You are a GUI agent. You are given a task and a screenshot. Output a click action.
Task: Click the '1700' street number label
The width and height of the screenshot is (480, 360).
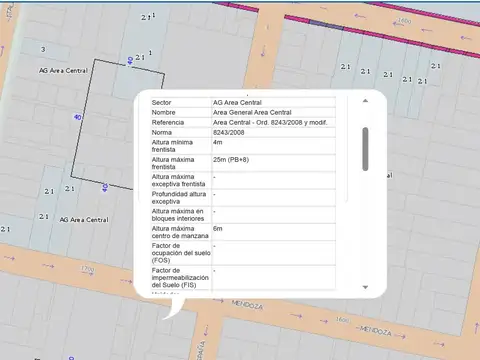coord(88,268)
